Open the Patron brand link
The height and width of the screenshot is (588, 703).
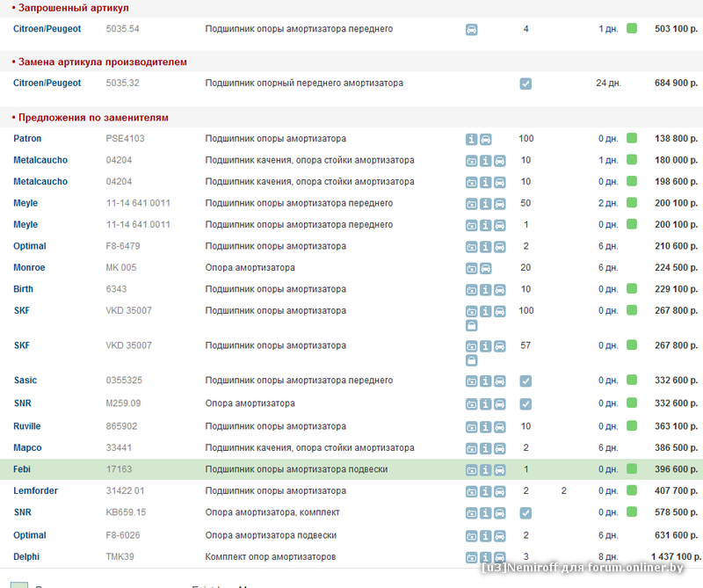pyautogui.click(x=27, y=139)
